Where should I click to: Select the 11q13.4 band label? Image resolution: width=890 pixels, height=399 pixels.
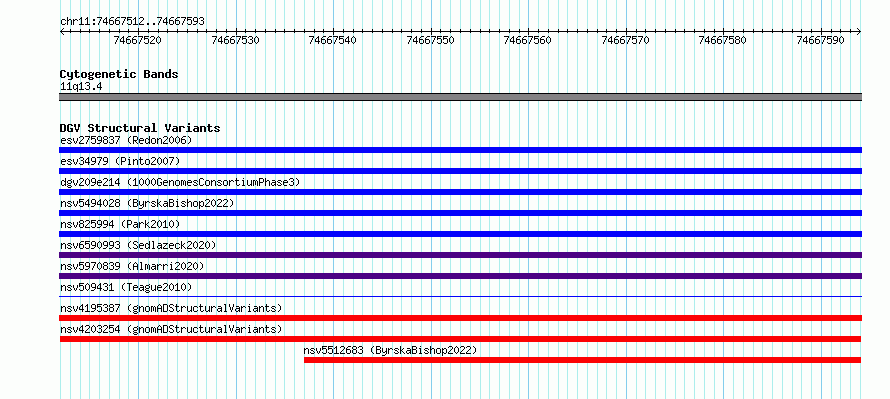coord(81,87)
